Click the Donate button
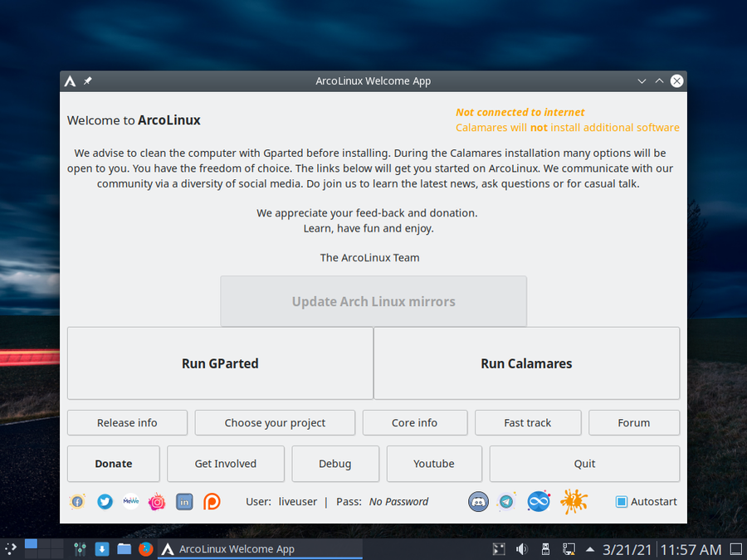 pos(114,464)
